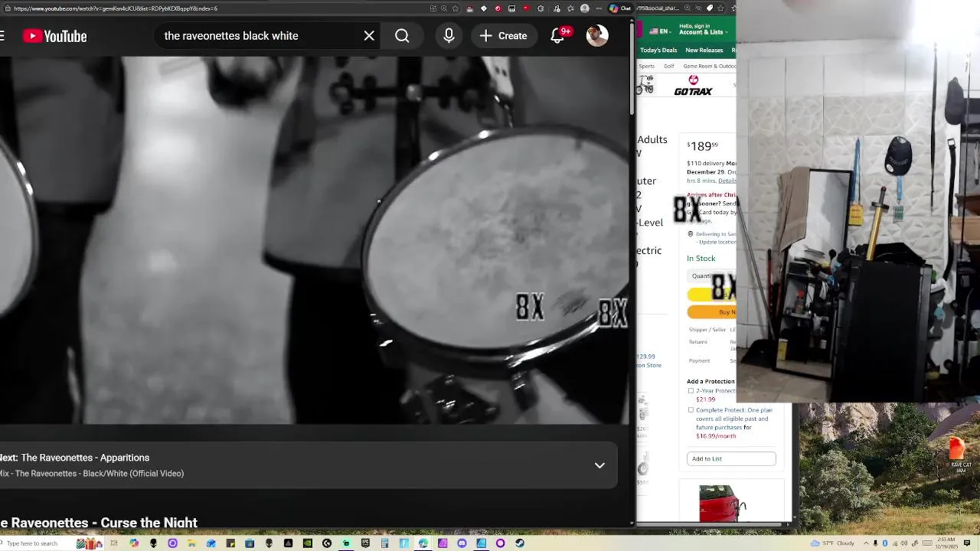Viewport: 980px width, 551px height.
Task: Open the YouTube hamburger guide menu
Action: click(x=2, y=36)
